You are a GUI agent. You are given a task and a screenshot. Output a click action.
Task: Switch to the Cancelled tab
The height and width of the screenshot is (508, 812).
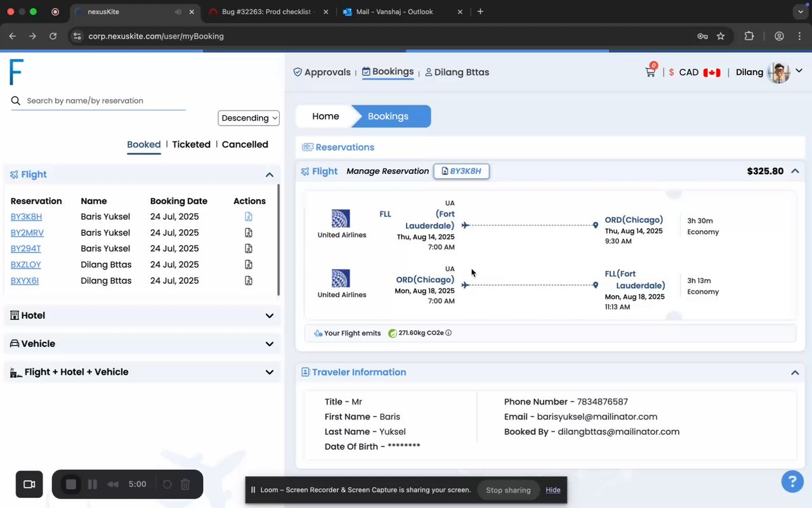point(245,145)
